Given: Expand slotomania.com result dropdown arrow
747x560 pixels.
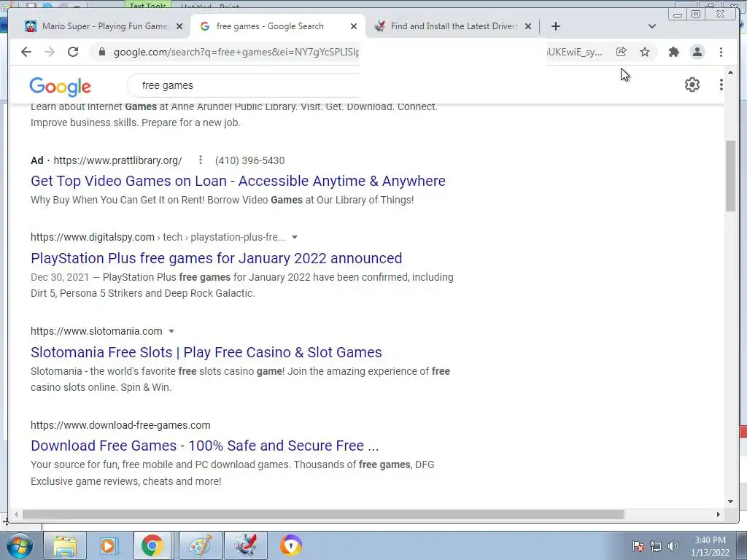Looking at the screenshot, I should click(x=171, y=331).
